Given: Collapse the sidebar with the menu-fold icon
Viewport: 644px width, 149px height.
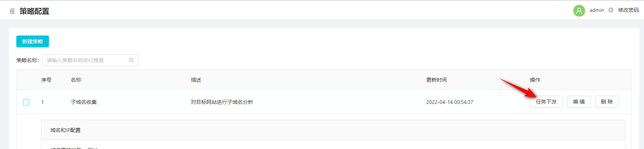Looking at the screenshot, I should pos(12,11).
